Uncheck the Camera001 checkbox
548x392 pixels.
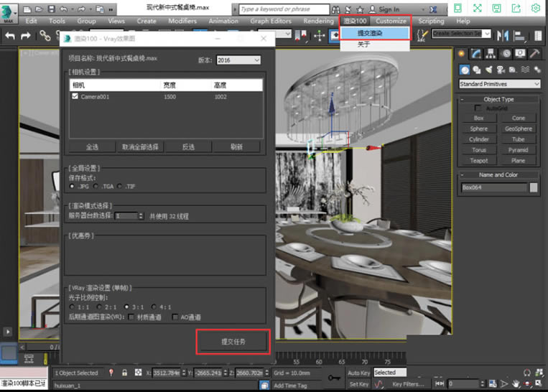point(75,96)
